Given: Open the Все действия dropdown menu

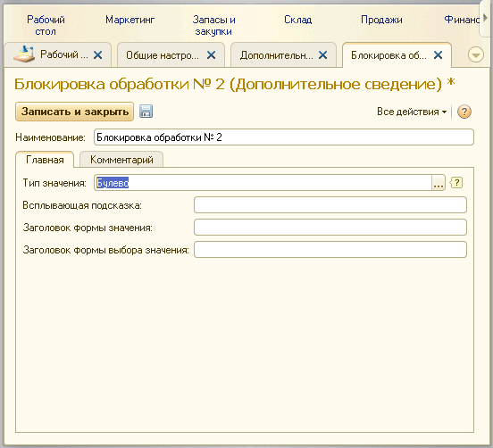Looking at the screenshot, I should 412,112.
